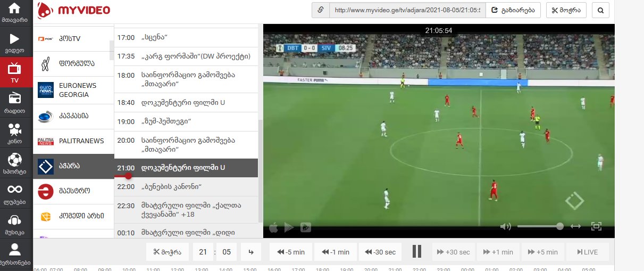Click 12:00 on the bottom timeline
This screenshot has height=271, width=644.
coord(177,269)
